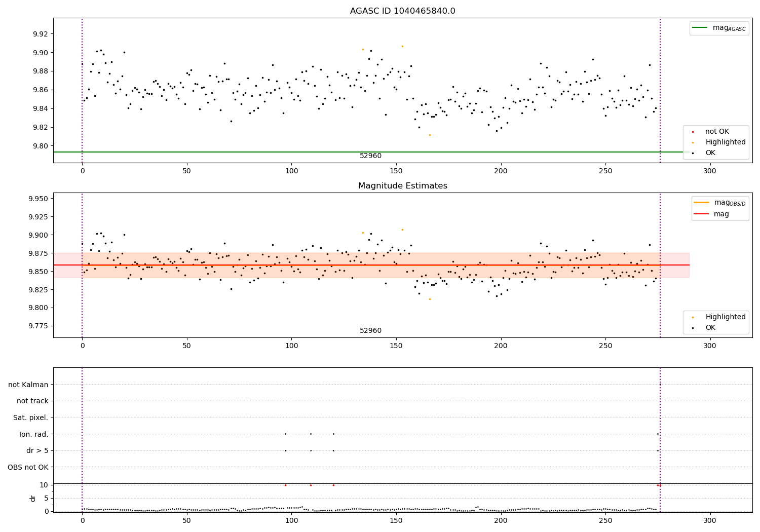
Task: Click the 'Sat. pixel.' axis label
Action: coord(31,417)
